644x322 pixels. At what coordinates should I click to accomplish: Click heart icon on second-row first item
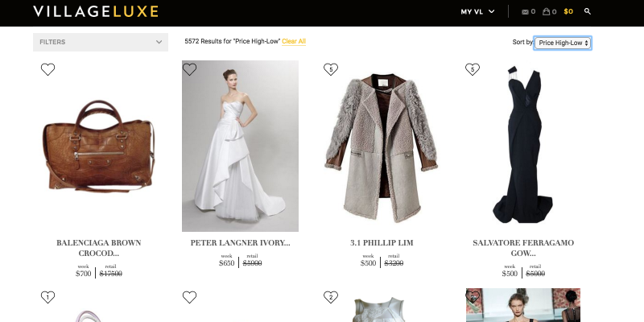pos(47,297)
